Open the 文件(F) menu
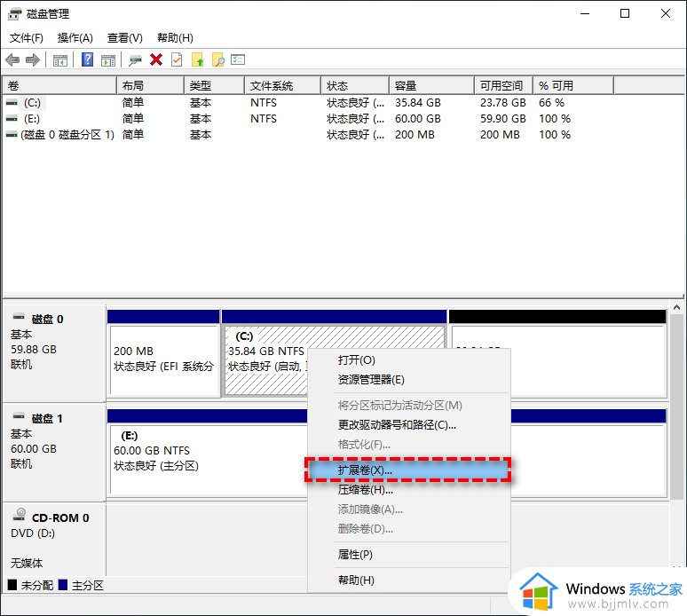The height and width of the screenshot is (616, 687). (x=27, y=38)
